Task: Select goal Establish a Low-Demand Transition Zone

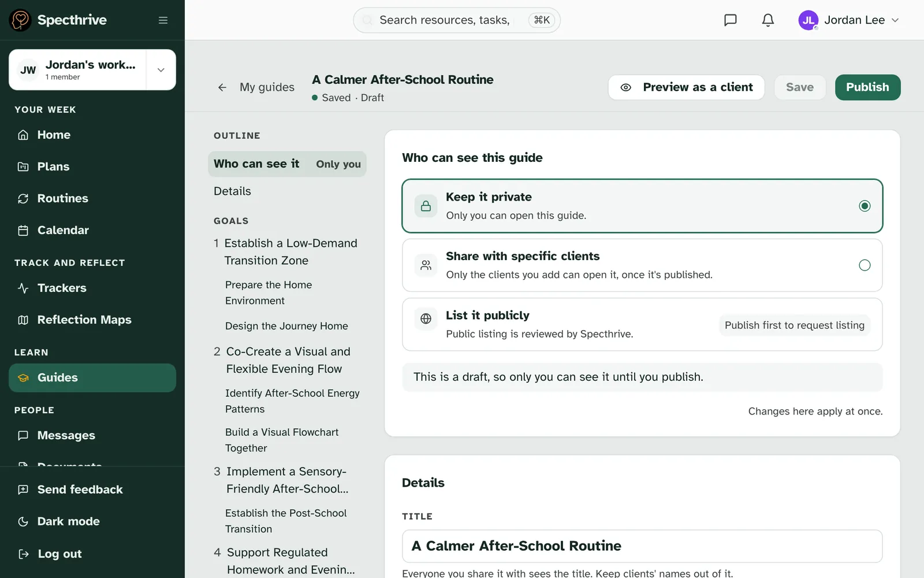Action: 287,252
